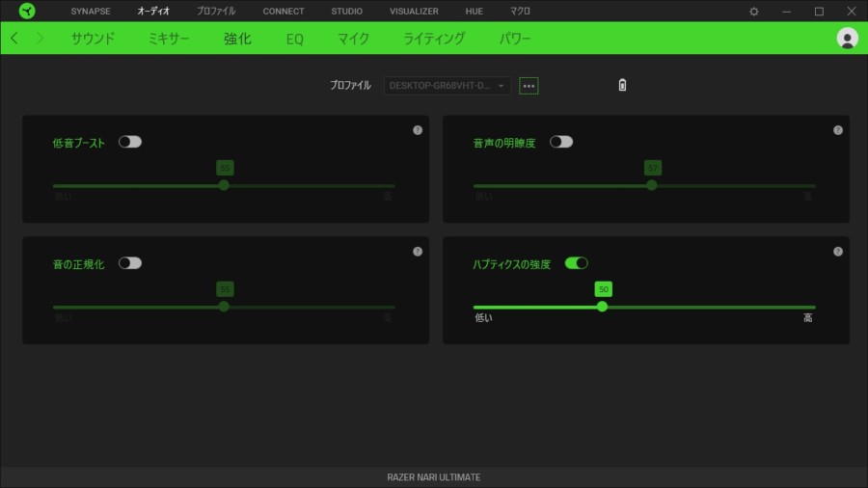Click the headset battery status icon

point(622,86)
